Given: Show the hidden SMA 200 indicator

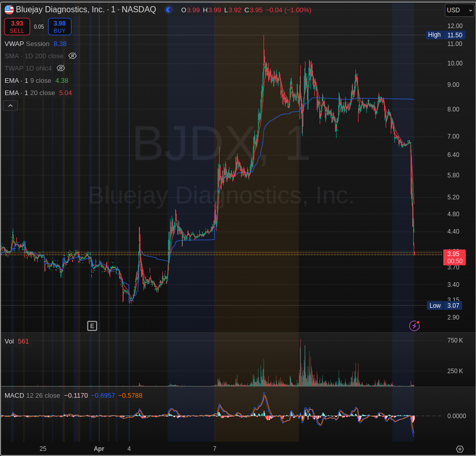Looking at the screenshot, I should tap(72, 56).
